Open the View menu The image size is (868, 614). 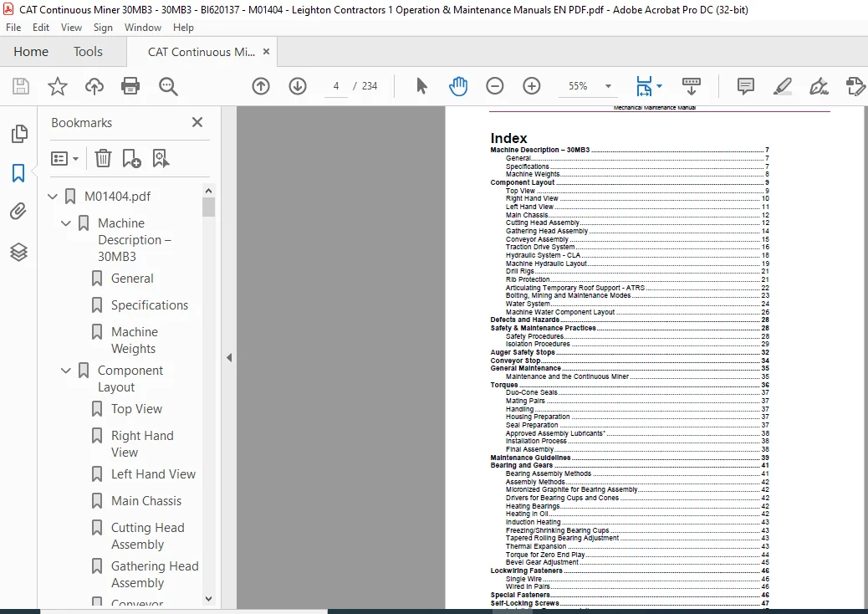point(71,27)
